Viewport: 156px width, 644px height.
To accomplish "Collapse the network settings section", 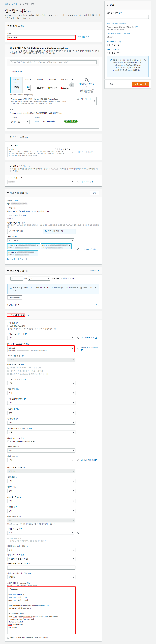I will pos(8,193).
